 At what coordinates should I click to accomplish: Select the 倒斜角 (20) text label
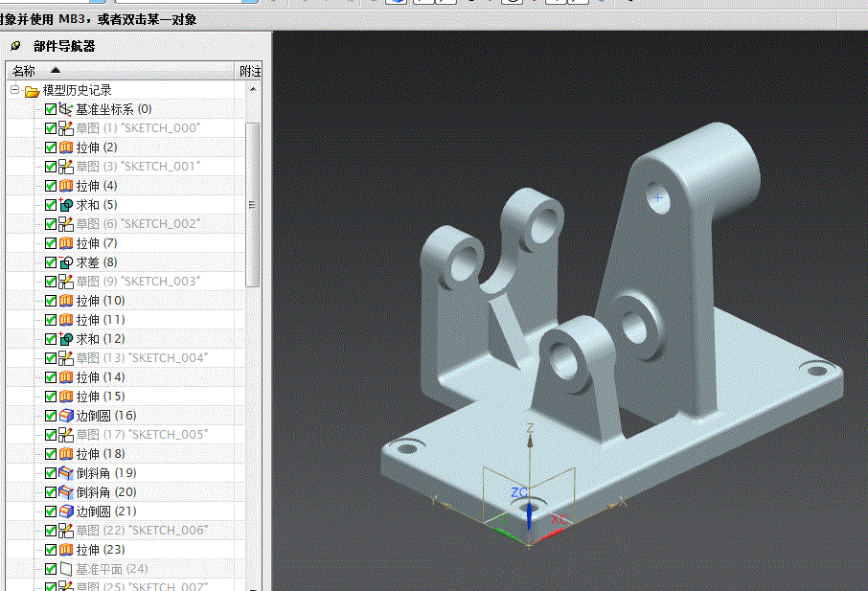pyautogui.click(x=106, y=492)
